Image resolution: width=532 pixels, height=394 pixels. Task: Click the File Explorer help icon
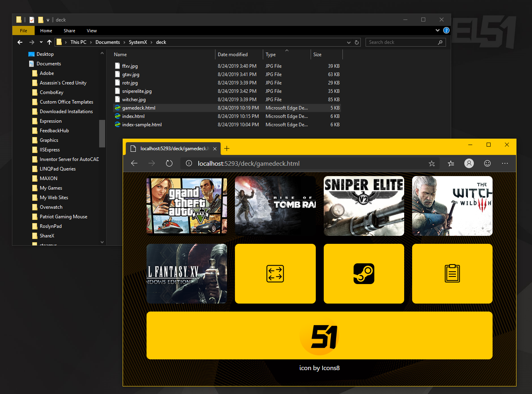pyautogui.click(x=446, y=30)
